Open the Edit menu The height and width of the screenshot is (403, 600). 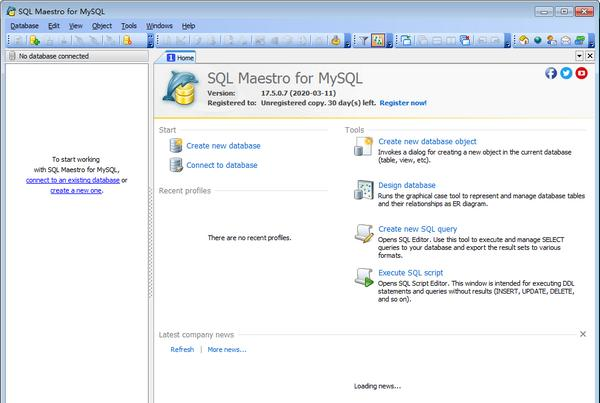pos(54,26)
